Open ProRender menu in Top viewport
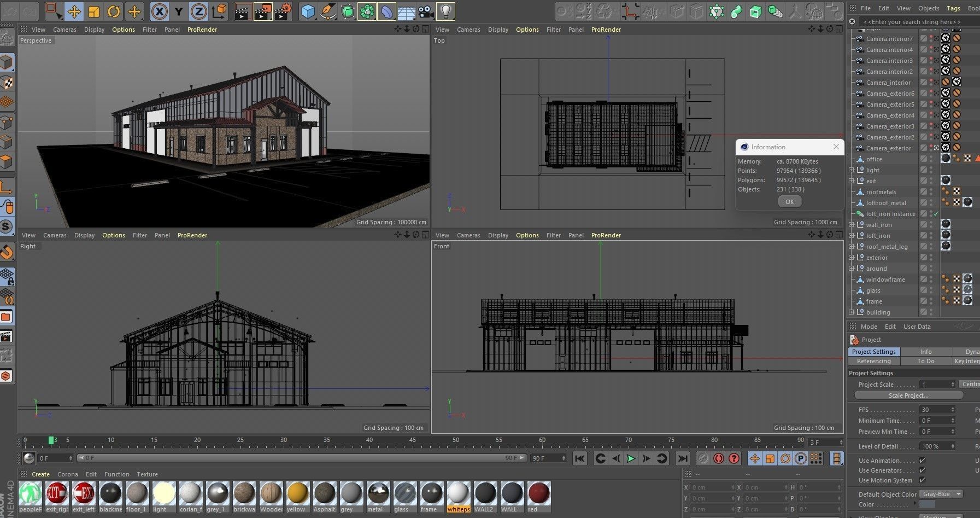The width and height of the screenshot is (980, 518). [x=606, y=30]
